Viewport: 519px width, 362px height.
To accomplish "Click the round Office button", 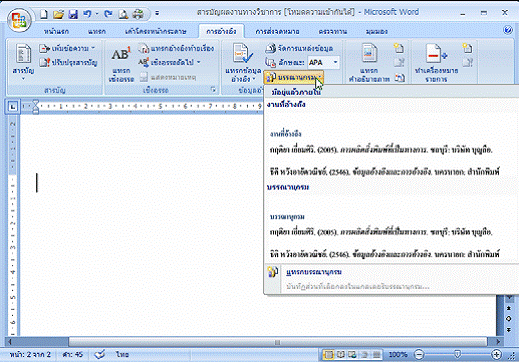I will 19,19.
